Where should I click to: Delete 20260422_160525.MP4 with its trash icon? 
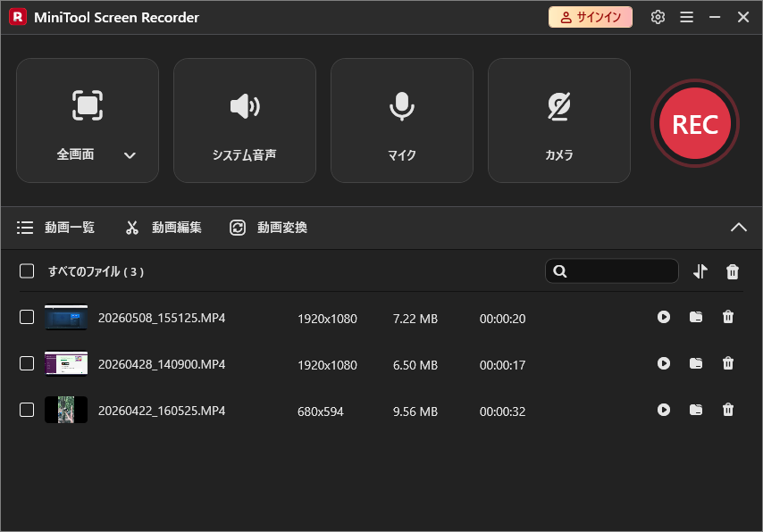coord(728,410)
